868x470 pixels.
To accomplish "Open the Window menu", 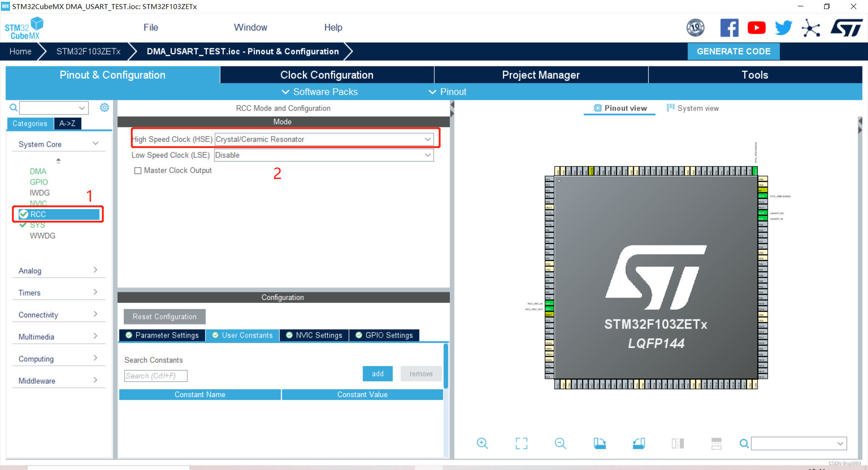I will 250,28.
